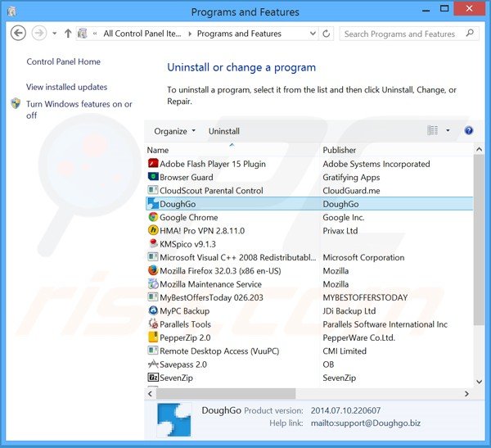Image resolution: width=491 pixels, height=448 pixels.
Task: Click scroll right arrow of horizontal scrollbar
Action: (466, 393)
